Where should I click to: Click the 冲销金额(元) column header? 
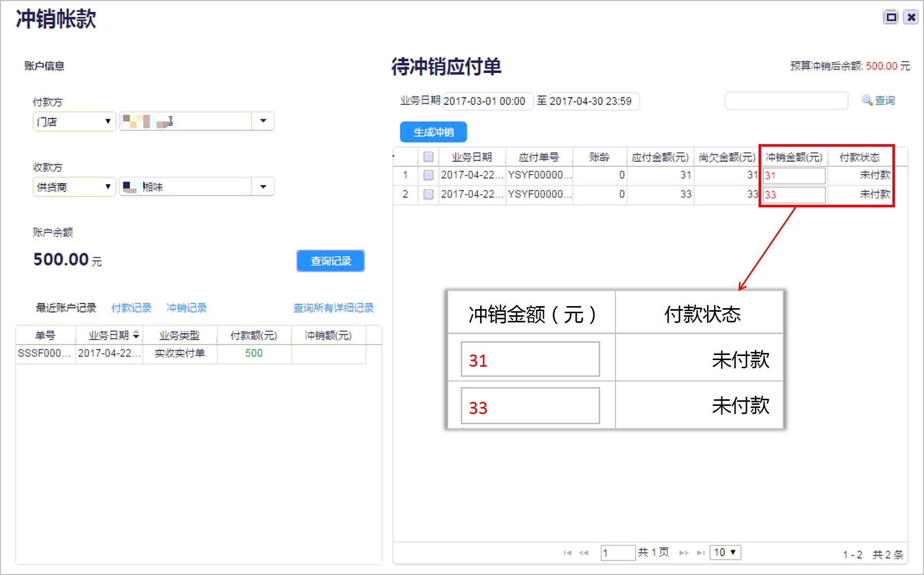[794, 157]
